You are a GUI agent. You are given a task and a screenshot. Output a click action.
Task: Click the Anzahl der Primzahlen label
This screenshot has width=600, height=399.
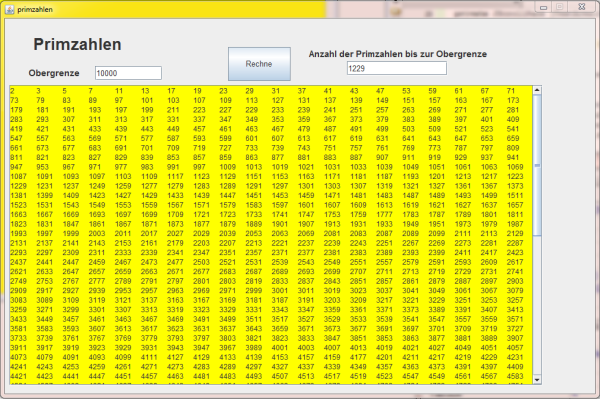[x=398, y=54]
